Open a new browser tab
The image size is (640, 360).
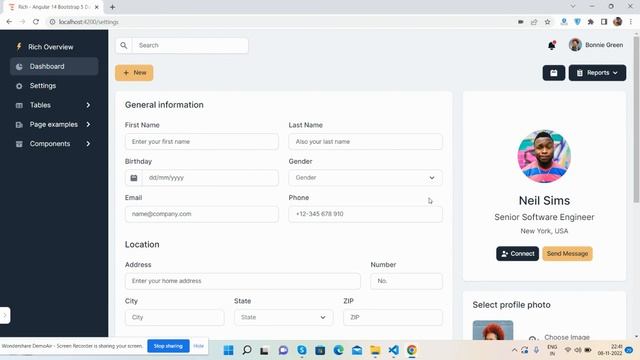tap(112, 7)
